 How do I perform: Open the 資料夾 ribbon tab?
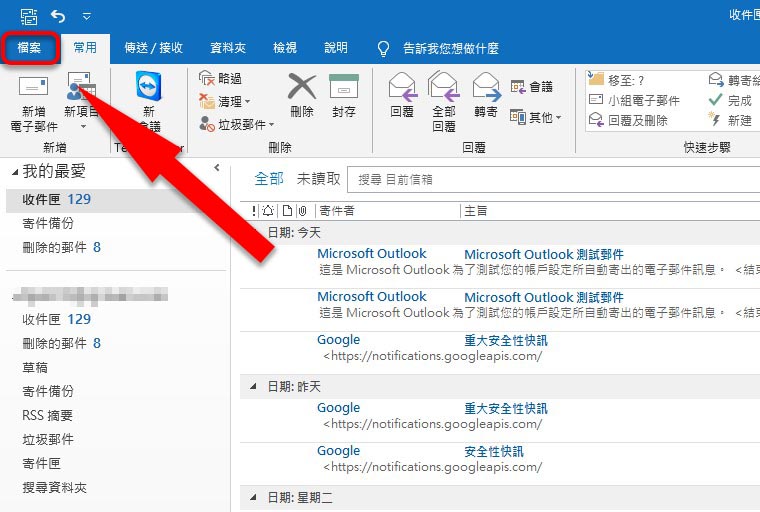(x=228, y=48)
